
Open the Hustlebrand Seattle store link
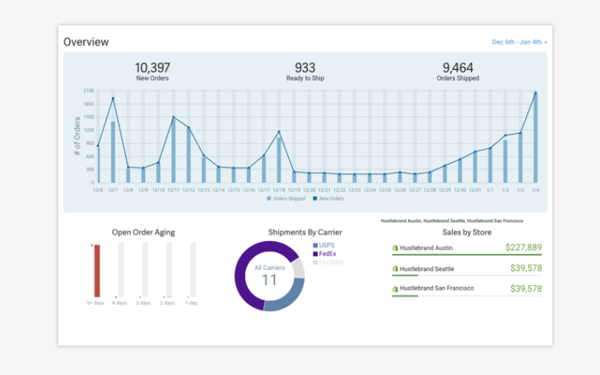[427, 269]
